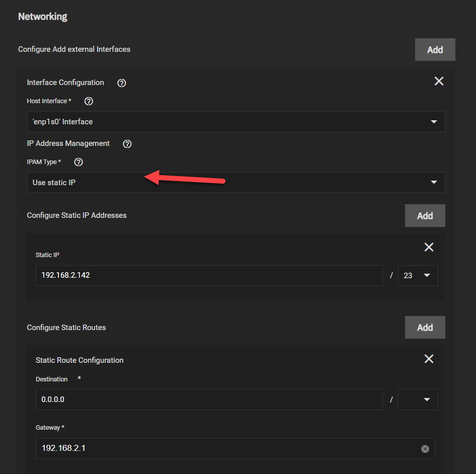Clear the Gateway field value
Screen dimensions: 476x474
coord(425,449)
